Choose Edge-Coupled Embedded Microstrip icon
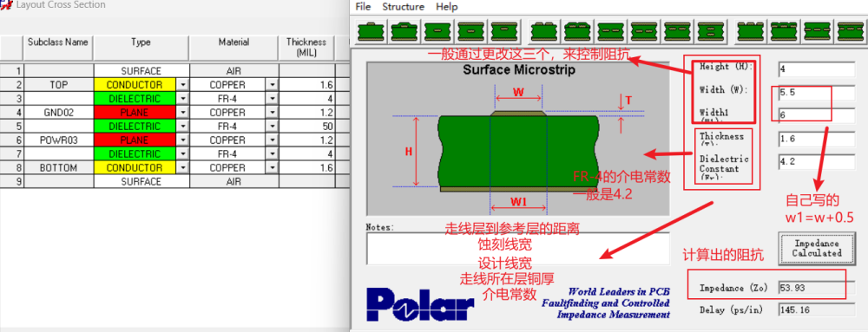The image size is (868, 332). [x=610, y=32]
